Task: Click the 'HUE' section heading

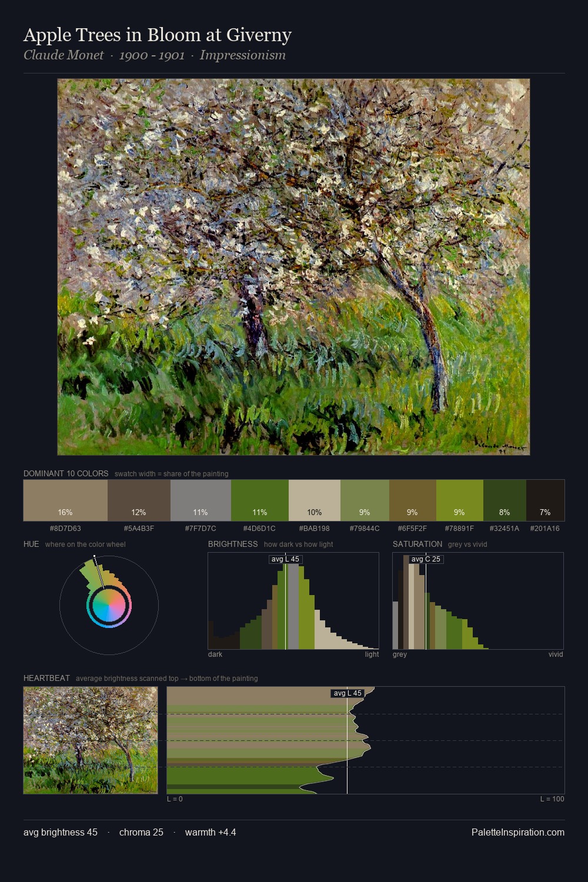Action: (x=31, y=544)
